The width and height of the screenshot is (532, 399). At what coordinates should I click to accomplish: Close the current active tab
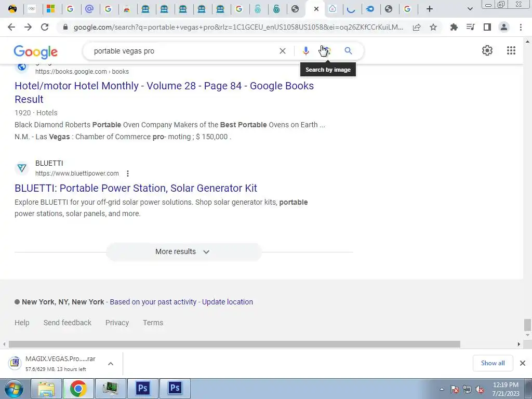(316, 9)
